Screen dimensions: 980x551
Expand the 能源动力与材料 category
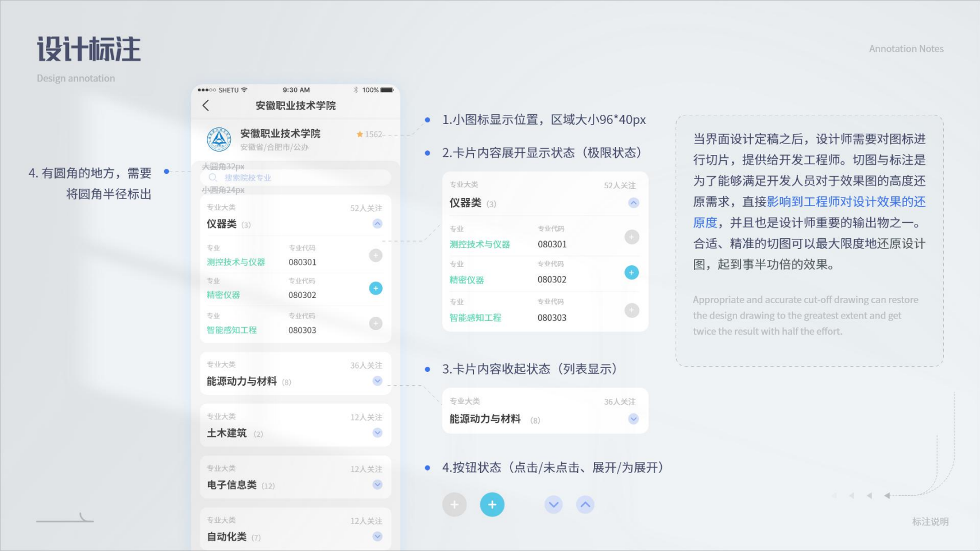coord(377,381)
